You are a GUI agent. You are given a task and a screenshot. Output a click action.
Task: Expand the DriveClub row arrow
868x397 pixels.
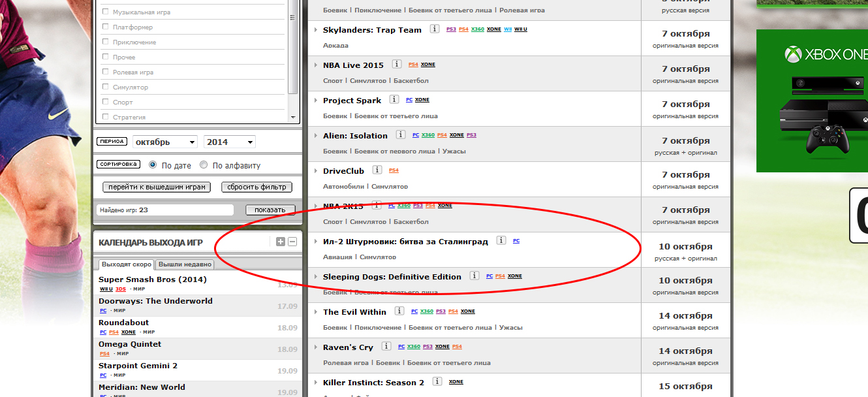click(315, 171)
